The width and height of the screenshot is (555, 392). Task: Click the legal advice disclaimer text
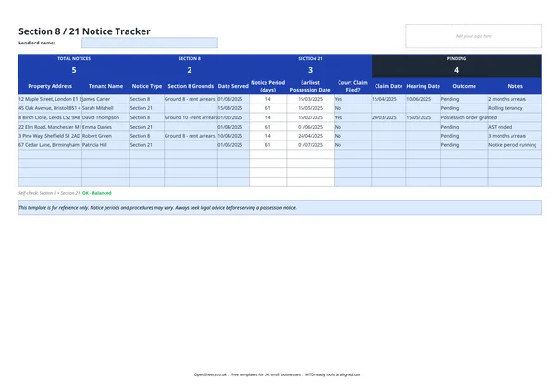coord(157,208)
